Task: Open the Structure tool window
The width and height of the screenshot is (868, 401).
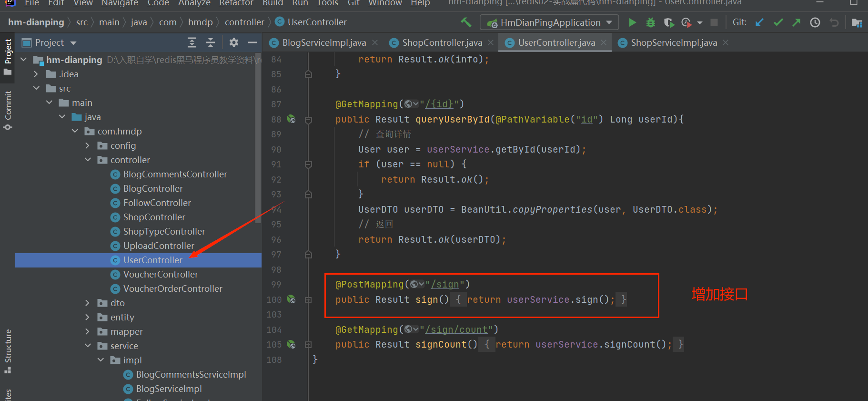Action: (8, 351)
